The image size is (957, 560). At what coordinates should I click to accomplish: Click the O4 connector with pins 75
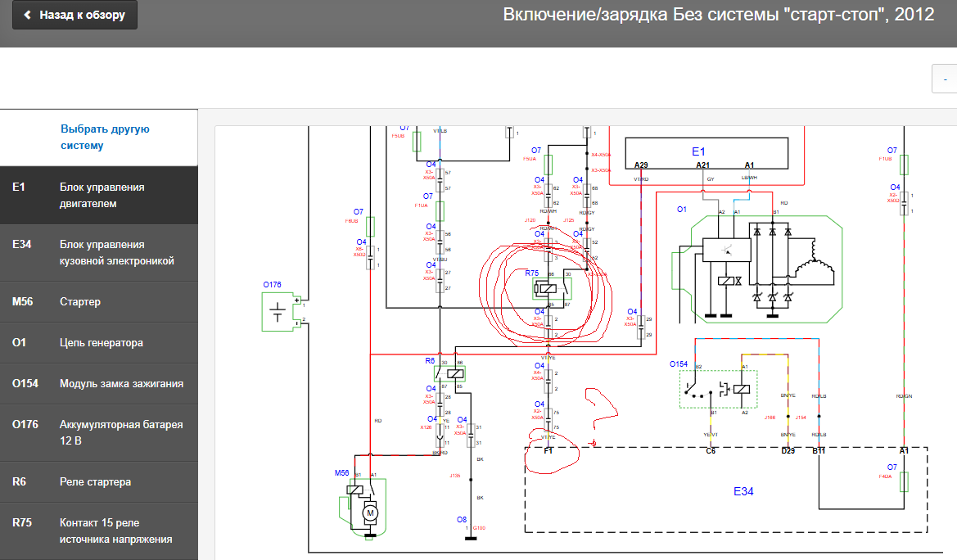[548, 419]
